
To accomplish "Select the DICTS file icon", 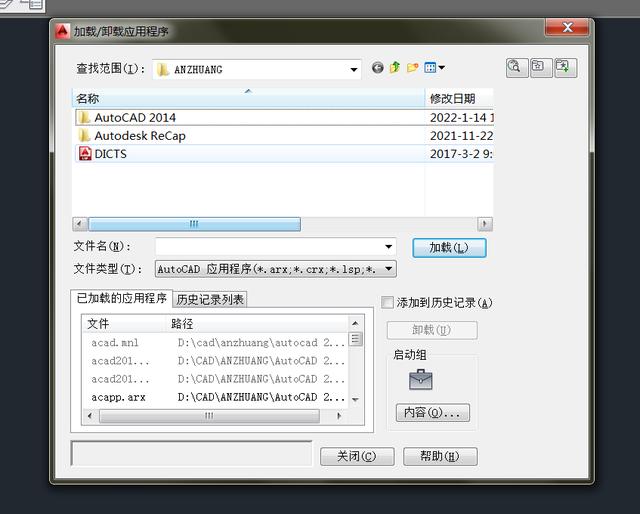I will click(85, 154).
